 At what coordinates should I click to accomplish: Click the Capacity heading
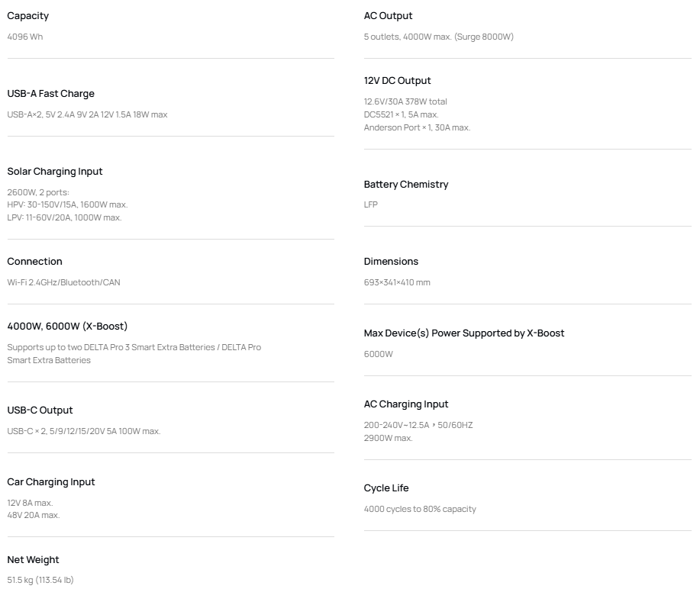click(x=27, y=16)
